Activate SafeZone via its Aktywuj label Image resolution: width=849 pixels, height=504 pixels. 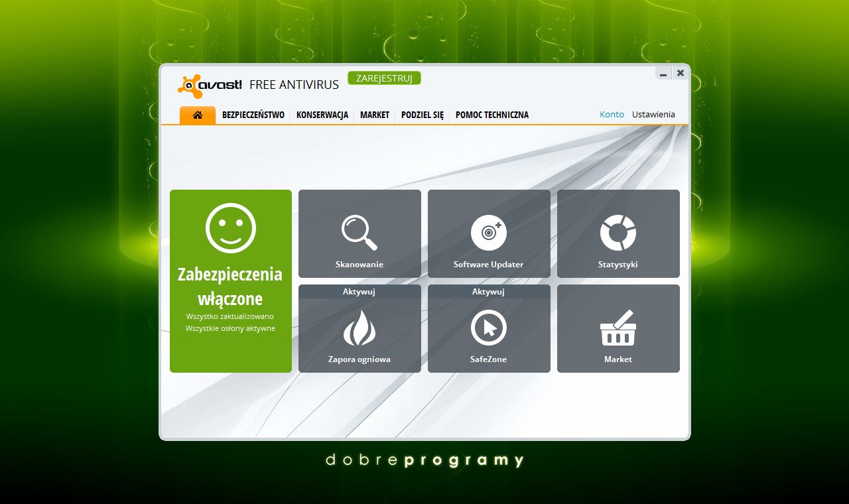[489, 291]
